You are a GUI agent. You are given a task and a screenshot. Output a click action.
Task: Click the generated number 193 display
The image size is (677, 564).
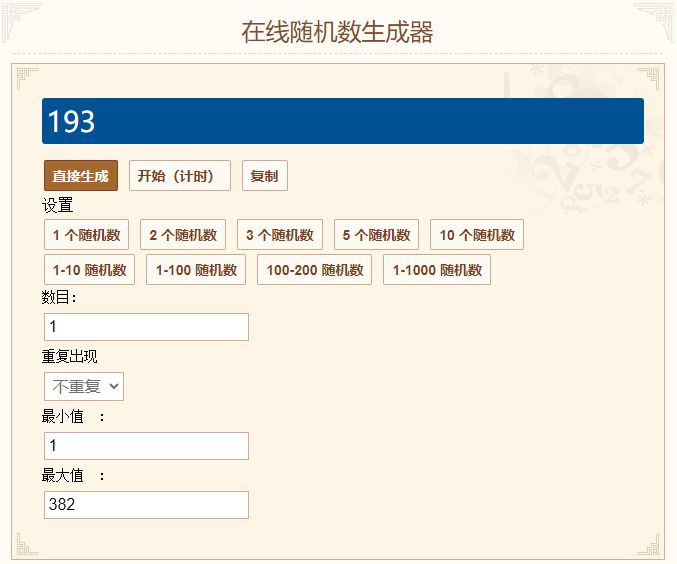pos(343,121)
